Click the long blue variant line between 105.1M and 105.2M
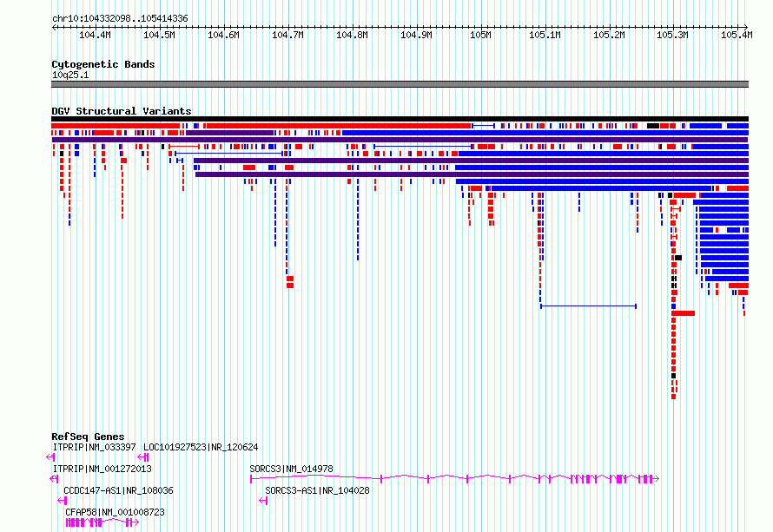 point(588,306)
